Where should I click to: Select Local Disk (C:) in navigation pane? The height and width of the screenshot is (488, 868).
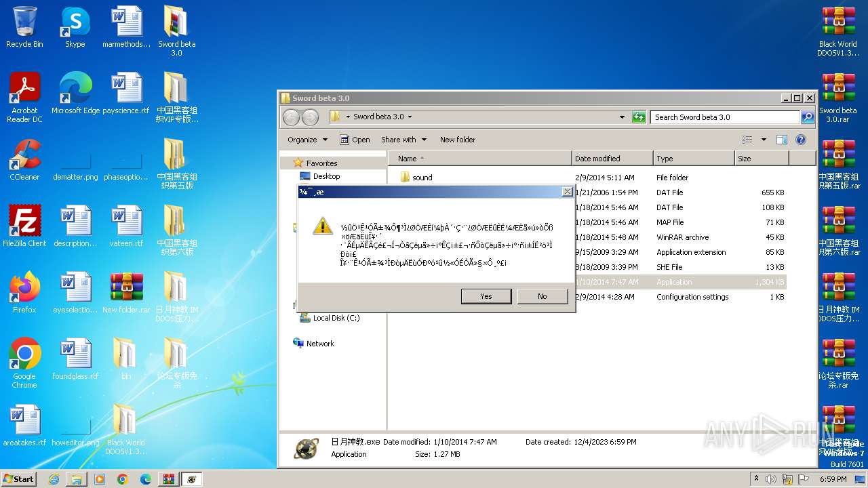click(x=330, y=318)
